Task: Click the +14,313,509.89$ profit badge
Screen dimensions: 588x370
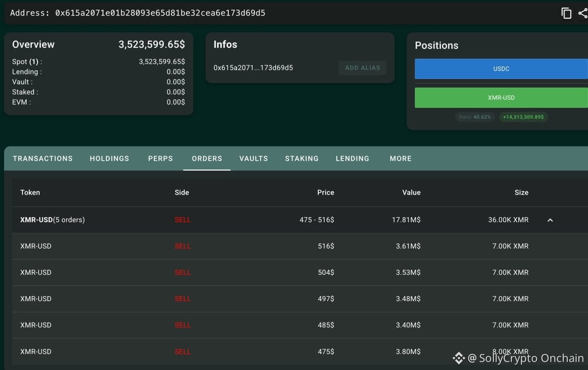Action: point(523,117)
